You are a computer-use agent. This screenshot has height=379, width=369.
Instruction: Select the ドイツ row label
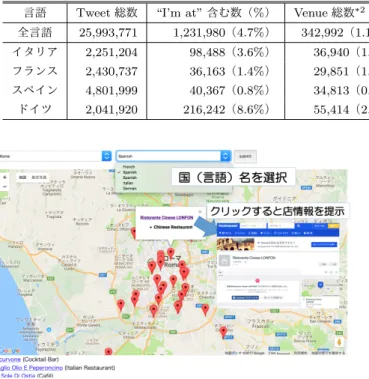35,109
